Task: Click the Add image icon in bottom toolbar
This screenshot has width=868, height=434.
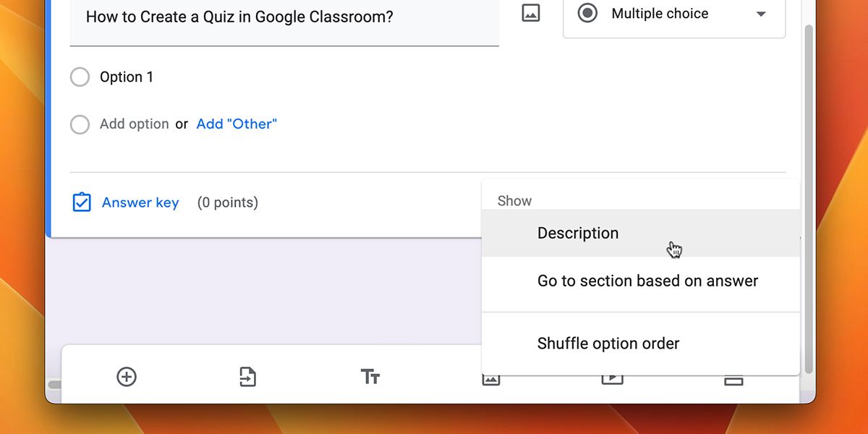Action: (491, 380)
